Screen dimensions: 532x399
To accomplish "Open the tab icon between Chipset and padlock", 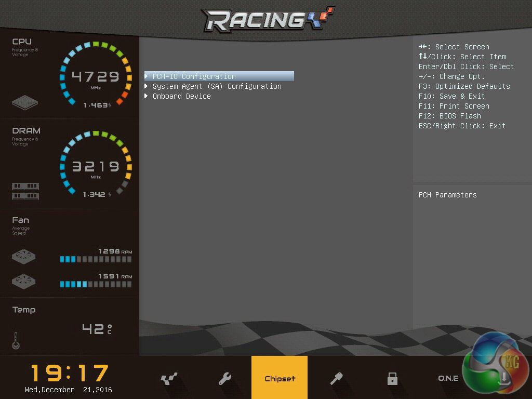I will coord(336,379).
